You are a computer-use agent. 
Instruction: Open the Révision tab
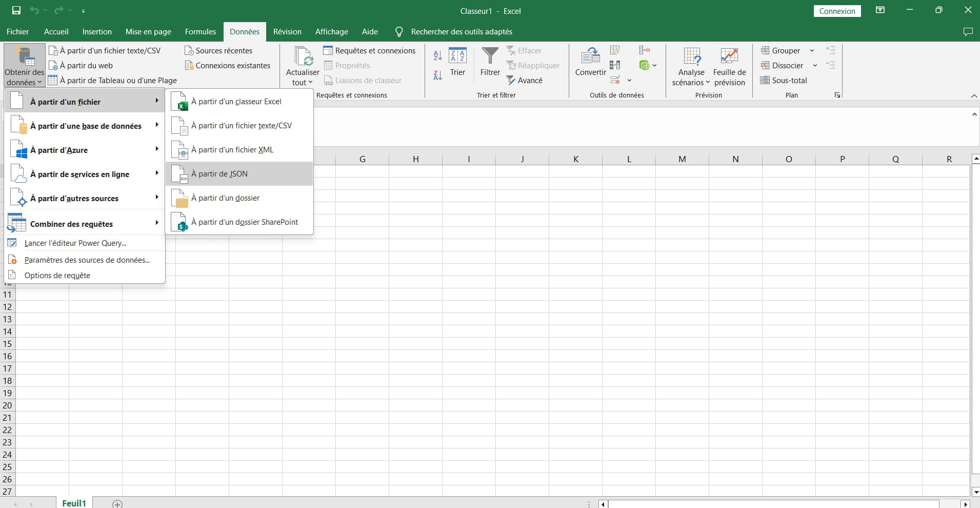point(287,32)
